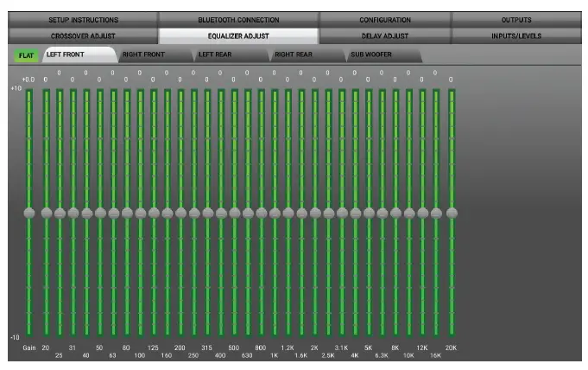Click the 63 Hz band slider knob
This screenshot has height=370, width=588.
click(114, 213)
